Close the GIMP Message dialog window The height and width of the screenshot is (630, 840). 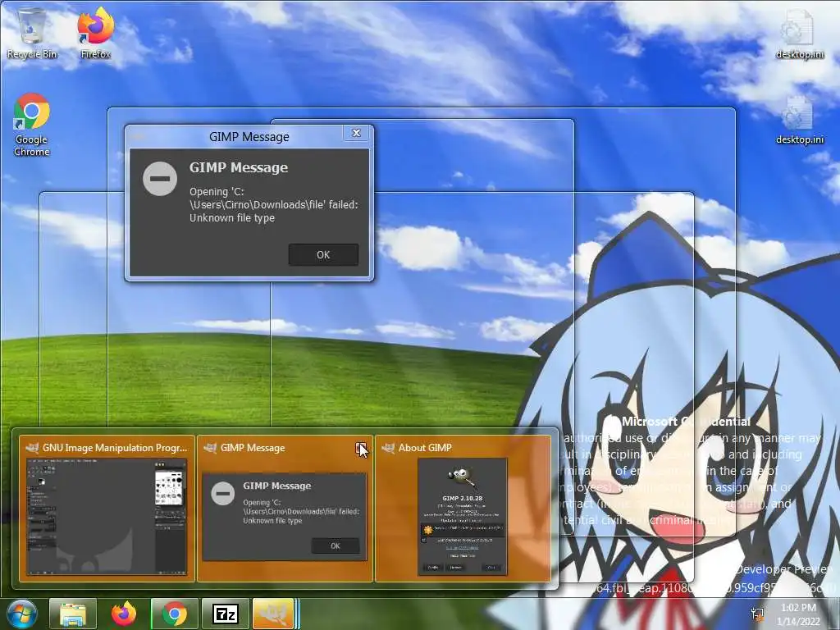click(356, 133)
